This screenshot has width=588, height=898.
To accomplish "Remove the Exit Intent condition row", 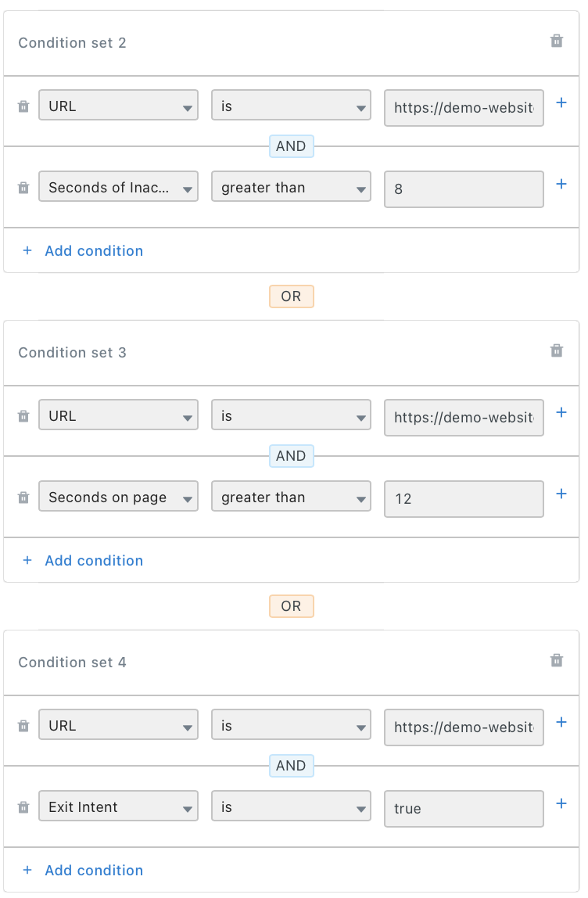I will 23,807.
